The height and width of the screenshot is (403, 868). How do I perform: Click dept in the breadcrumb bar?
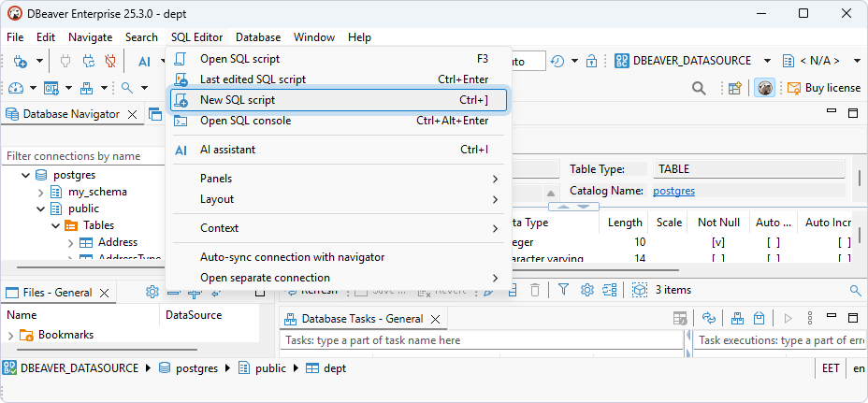coord(335,368)
